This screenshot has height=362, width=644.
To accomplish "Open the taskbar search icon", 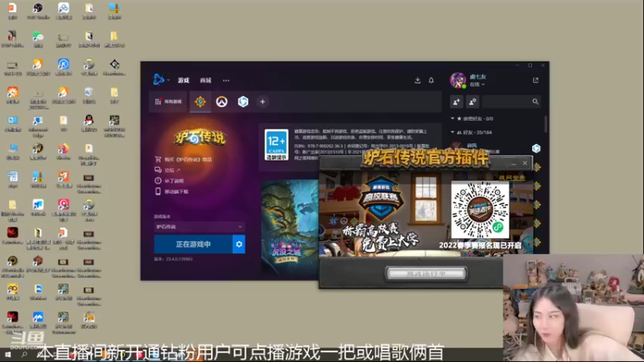I will [24, 354].
